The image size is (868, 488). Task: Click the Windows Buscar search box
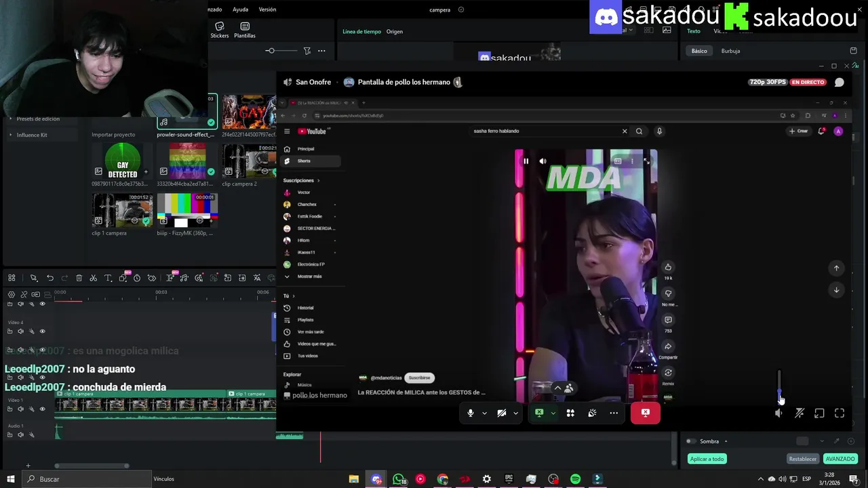coord(87,479)
